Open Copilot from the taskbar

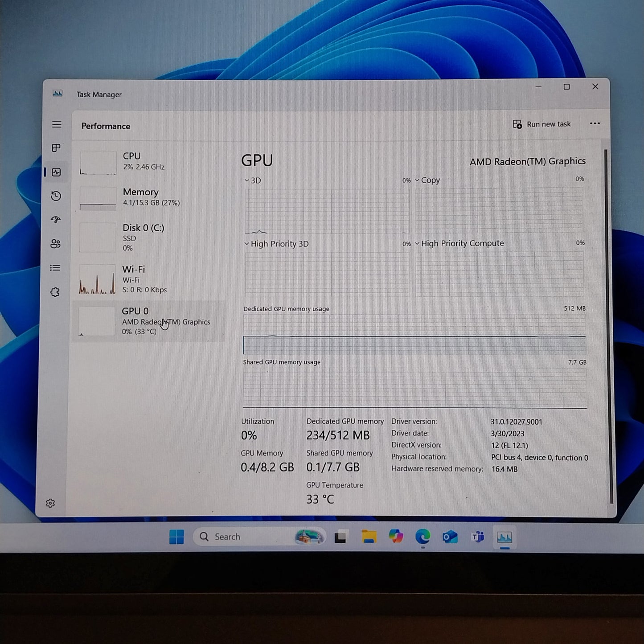pyautogui.click(x=396, y=536)
